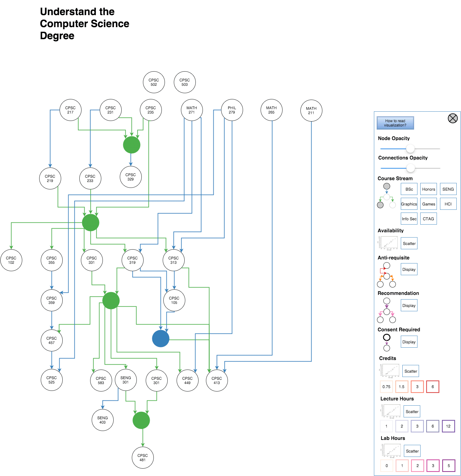Screen dimensions: 461x476
Task: Select the CPSC 301 node
Action: point(157,381)
